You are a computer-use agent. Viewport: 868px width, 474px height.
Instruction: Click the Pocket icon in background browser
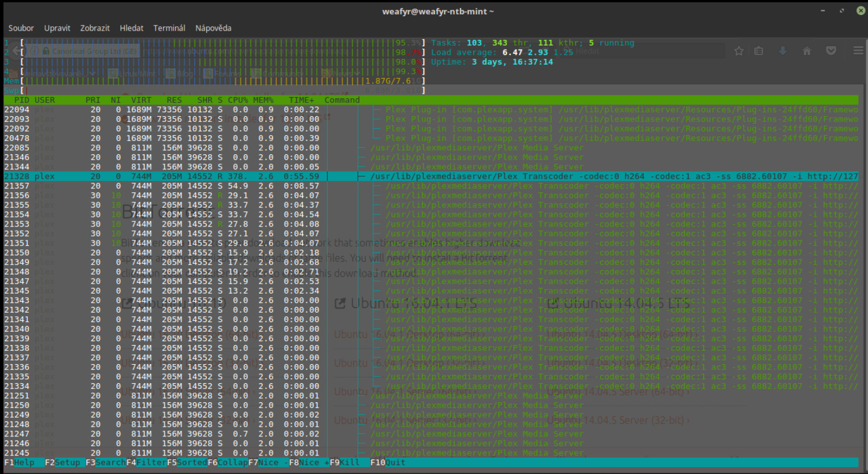831,51
